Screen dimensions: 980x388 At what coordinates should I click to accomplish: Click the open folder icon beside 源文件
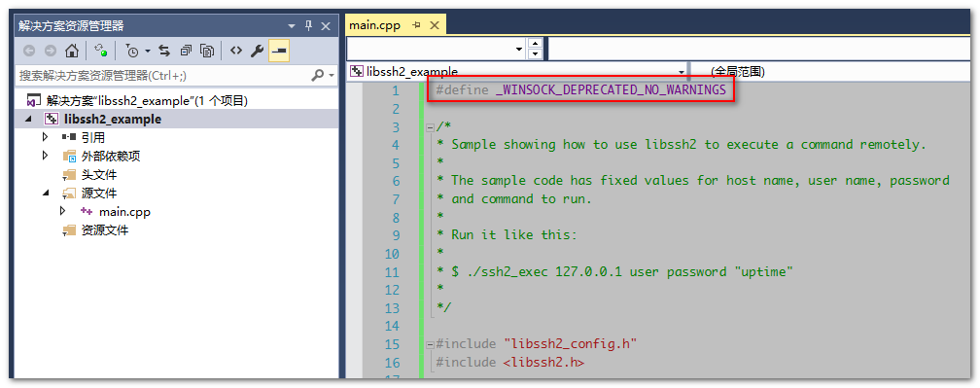pyautogui.click(x=69, y=194)
